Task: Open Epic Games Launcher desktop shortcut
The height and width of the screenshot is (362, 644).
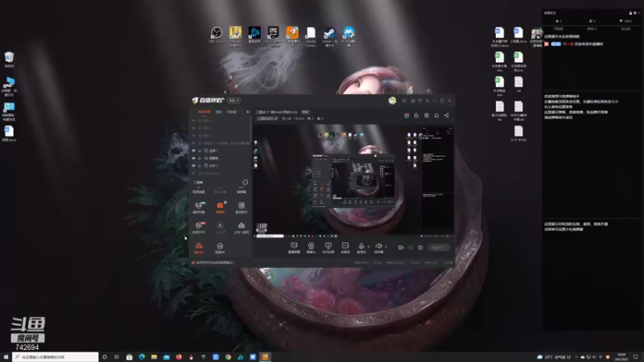Action: (x=273, y=36)
